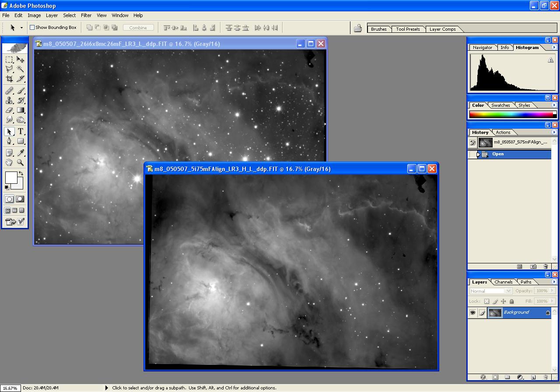560x392 pixels.
Task: Create new snapshot in History panel
Action: click(533, 266)
